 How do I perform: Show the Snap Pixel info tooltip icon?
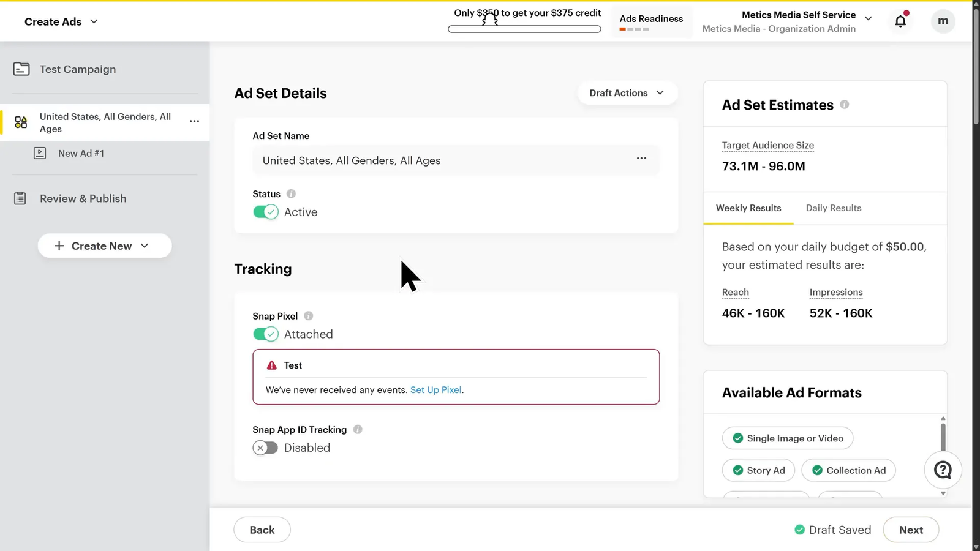point(309,316)
